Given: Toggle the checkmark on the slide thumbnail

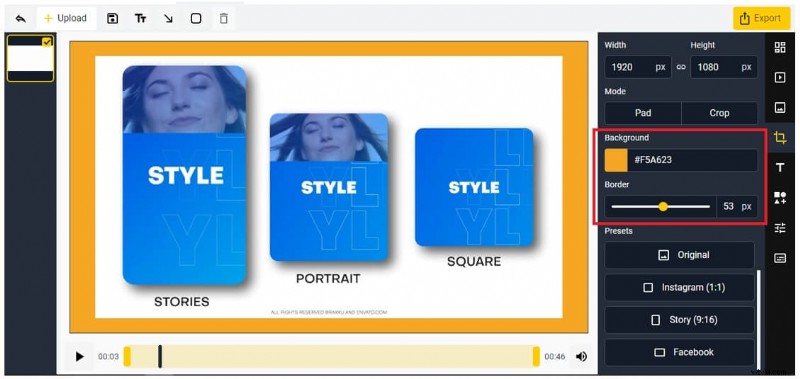Looking at the screenshot, I should click(47, 41).
